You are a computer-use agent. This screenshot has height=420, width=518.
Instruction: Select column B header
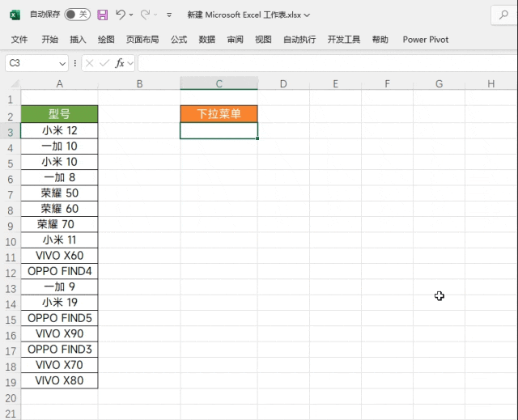(x=139, y=84)
